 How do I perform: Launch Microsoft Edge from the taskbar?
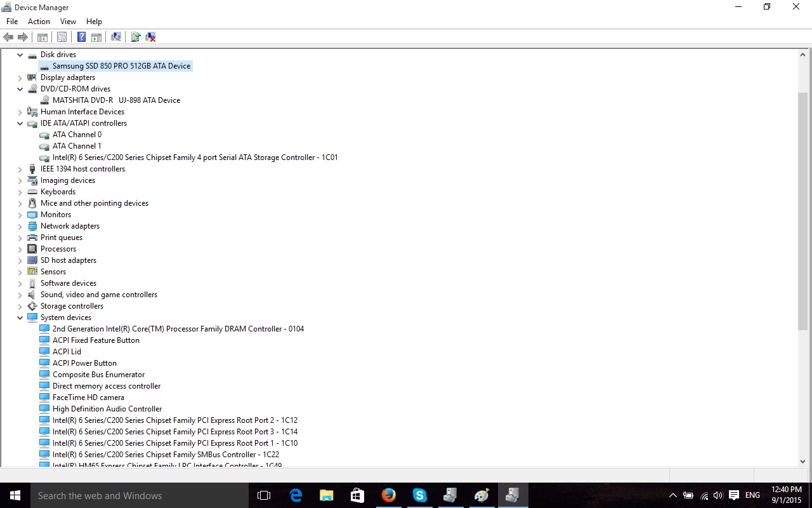point(296,495)
